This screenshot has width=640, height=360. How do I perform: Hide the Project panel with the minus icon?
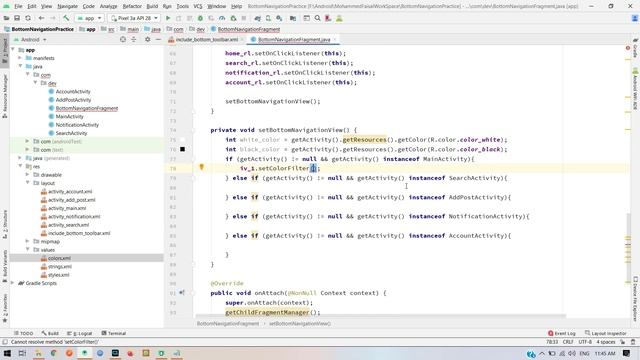coord(158,40)
